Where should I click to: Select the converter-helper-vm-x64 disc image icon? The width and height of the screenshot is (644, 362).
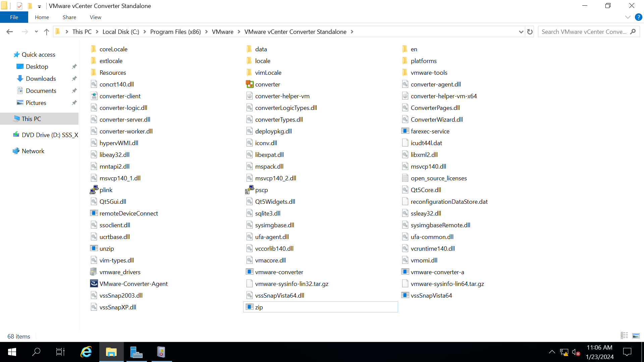pos(405,96)
